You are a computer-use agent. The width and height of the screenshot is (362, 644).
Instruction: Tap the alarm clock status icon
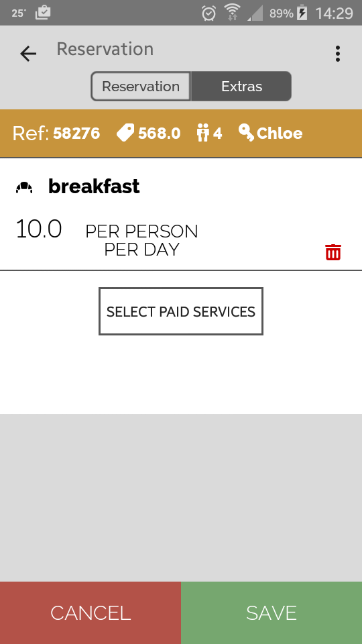pos(209,13)
